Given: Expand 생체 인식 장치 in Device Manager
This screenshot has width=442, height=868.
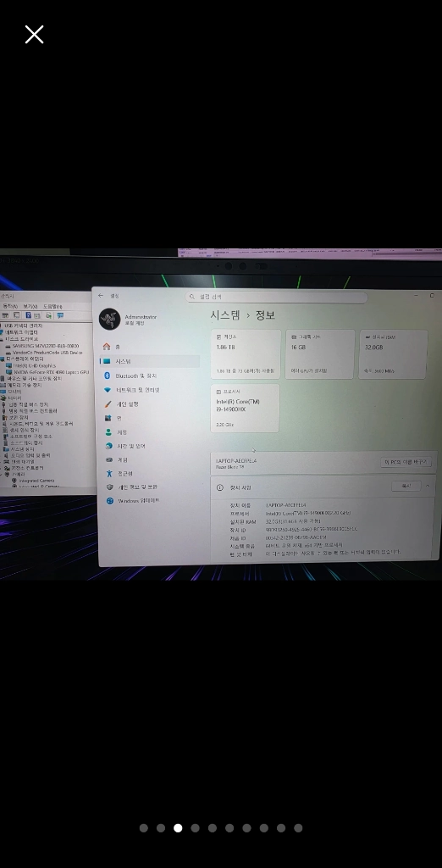Looking at the screenshot, I should pos(25,430).
